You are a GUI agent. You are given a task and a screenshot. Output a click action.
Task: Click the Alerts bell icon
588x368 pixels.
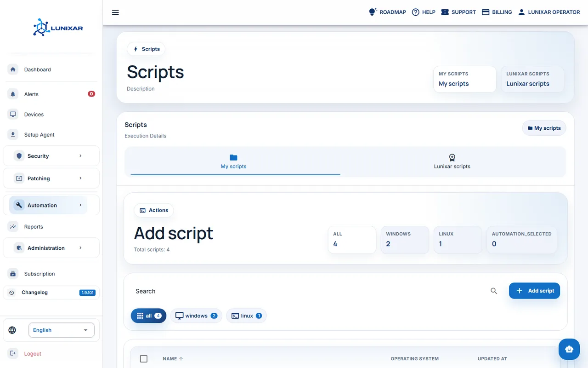point(13,94)
